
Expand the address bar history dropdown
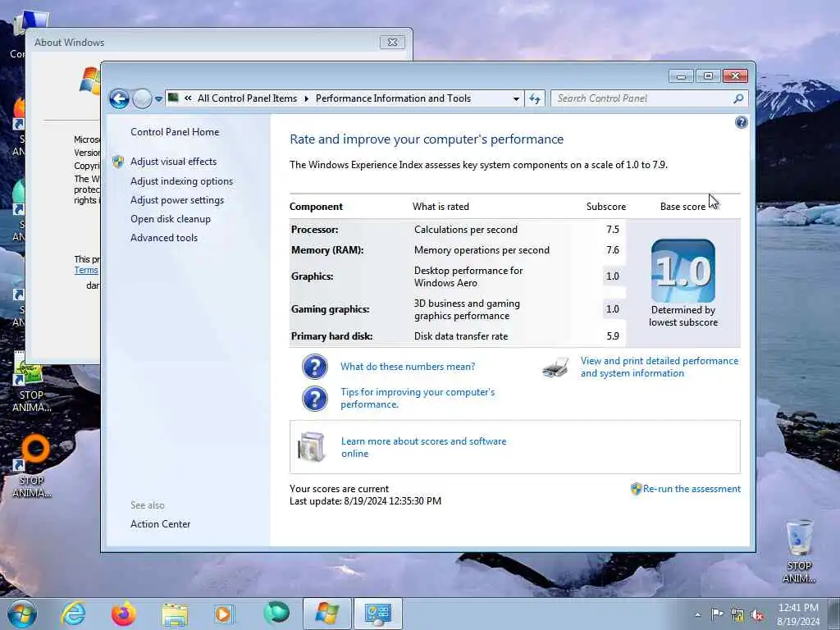[516, 98]
